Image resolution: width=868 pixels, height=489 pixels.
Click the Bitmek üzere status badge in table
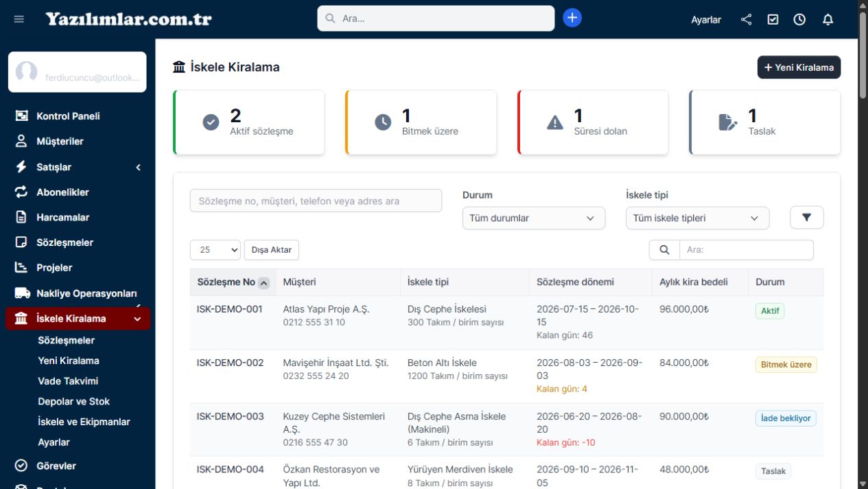pos(786,365)
